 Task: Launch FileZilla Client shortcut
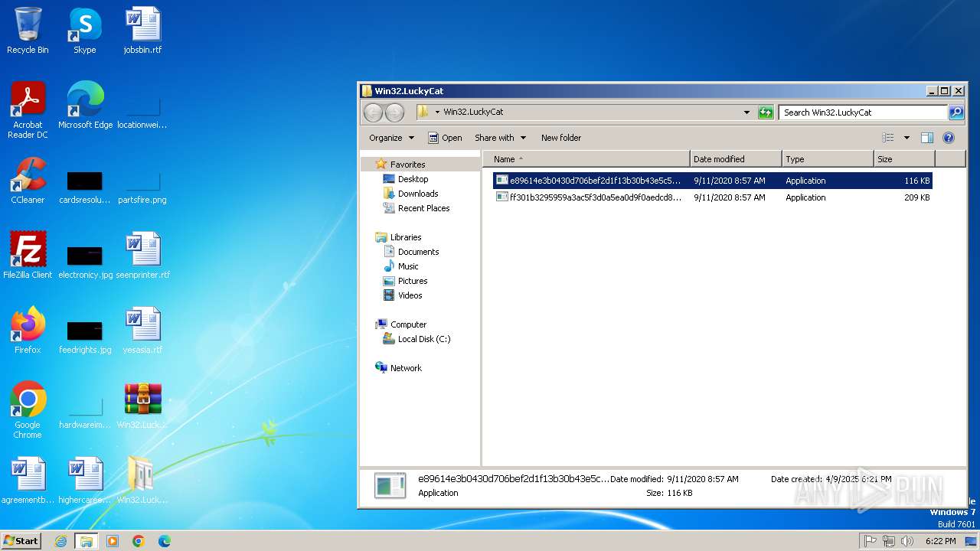tap(28, 255)
